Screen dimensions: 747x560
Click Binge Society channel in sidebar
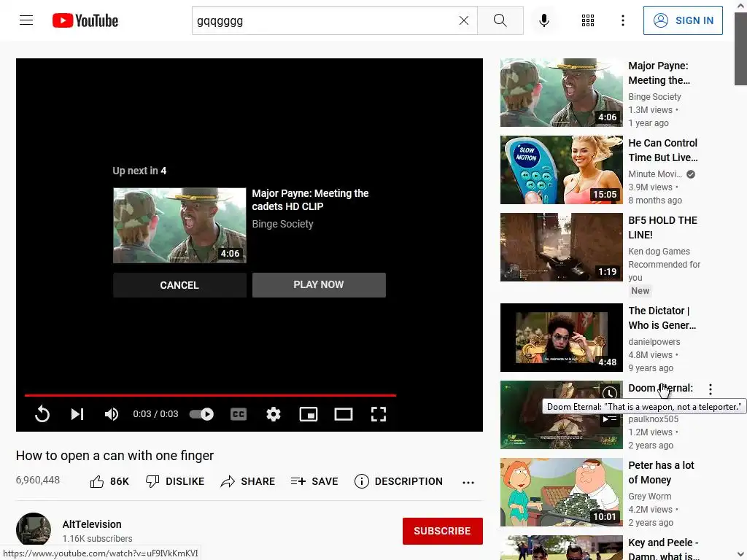(x=654, y=97)
